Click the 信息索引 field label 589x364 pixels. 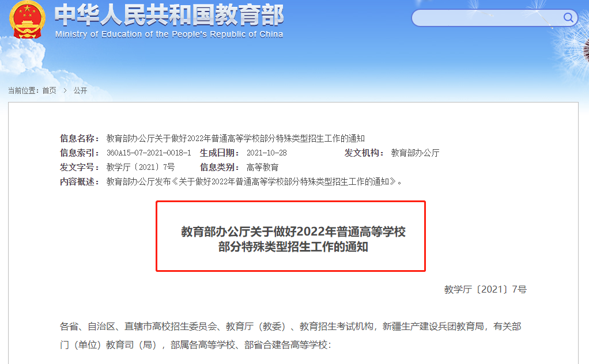[x=80, y=153]
